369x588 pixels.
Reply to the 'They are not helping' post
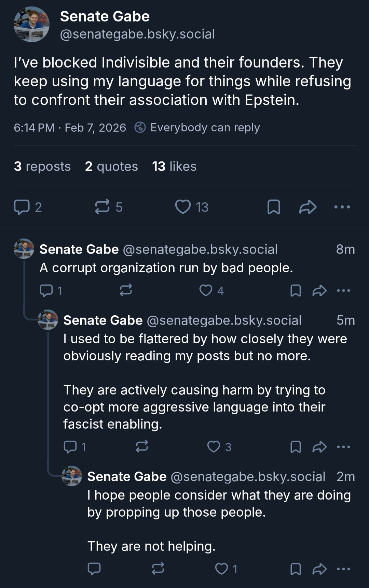point(94,569)
